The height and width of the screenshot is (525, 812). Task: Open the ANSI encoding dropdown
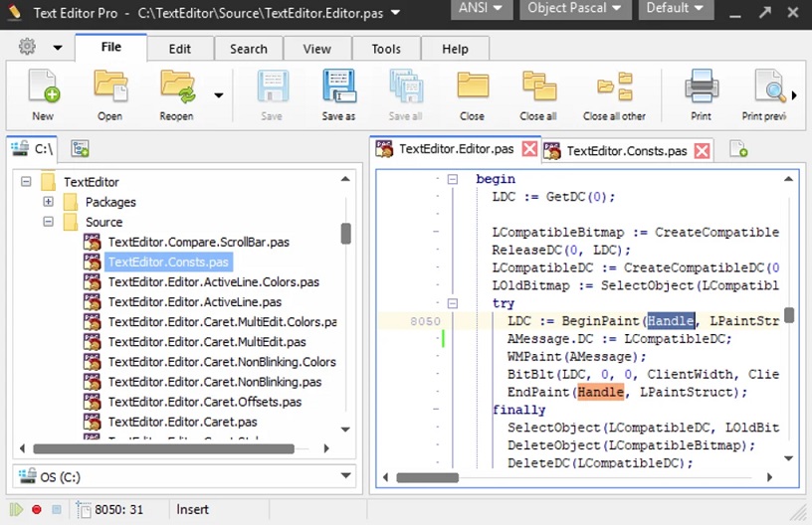(x=481, y=8)
